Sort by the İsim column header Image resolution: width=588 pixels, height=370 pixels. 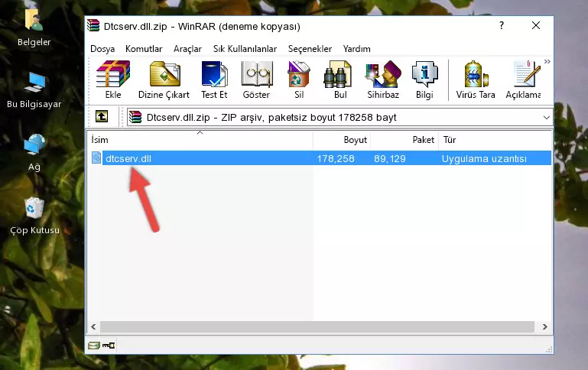pos(200,140)
